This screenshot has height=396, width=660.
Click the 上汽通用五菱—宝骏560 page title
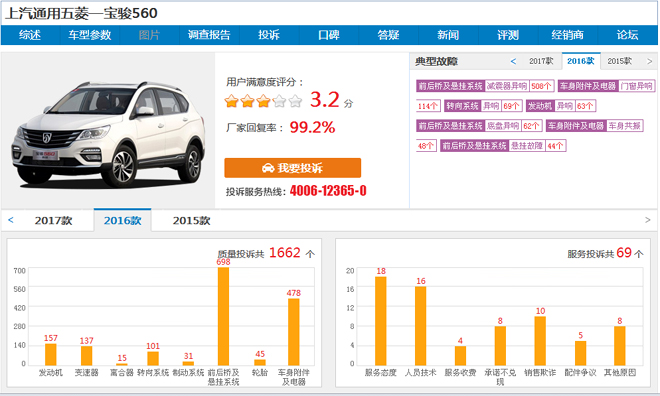(81, 13)
